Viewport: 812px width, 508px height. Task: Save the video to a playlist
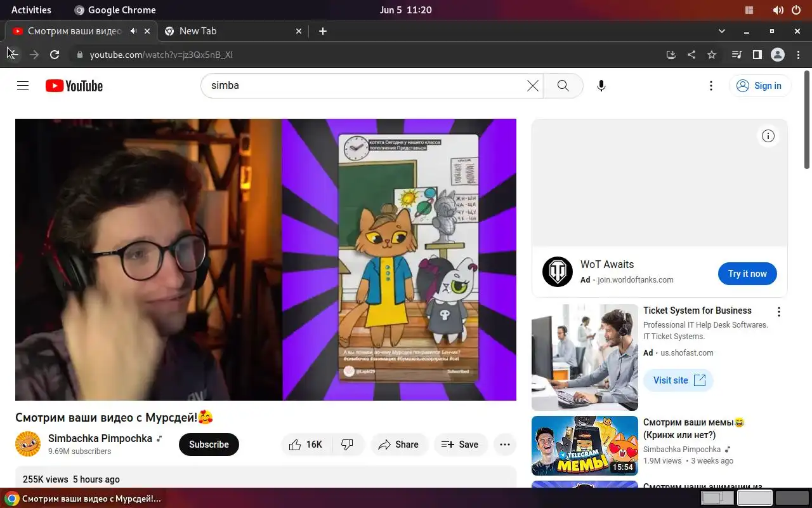pos(460,444)
